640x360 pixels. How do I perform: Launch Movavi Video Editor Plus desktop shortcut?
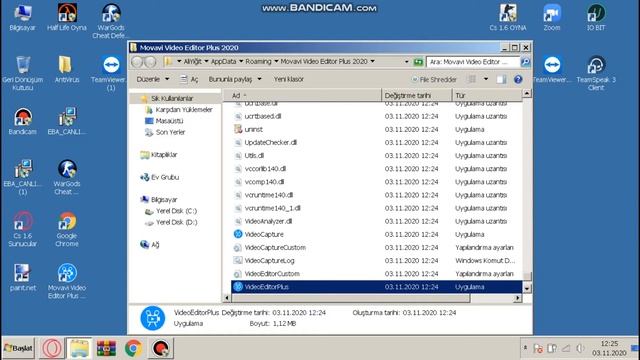point(67,282)
